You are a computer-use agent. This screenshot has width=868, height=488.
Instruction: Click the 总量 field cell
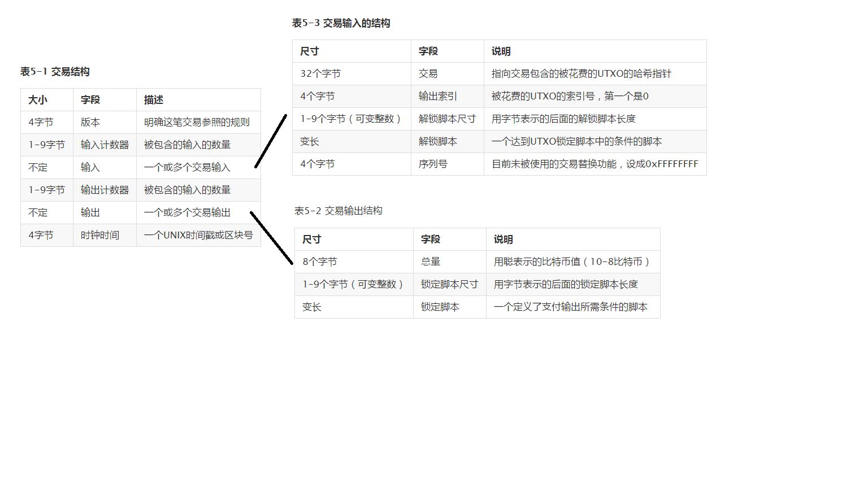[450, 262]
